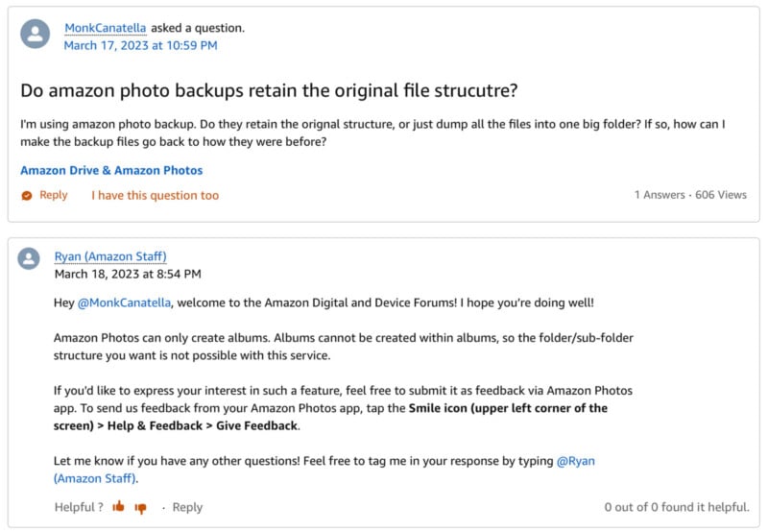Viewport: 768px width, 532px height.
Task: Click the orange Reply speech bubble icon
Action: [x=27, y=196]
